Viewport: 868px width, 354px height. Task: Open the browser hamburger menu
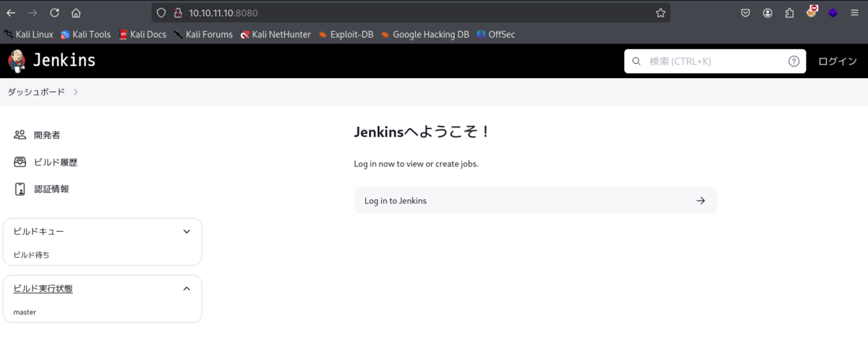tap(854, 13)
